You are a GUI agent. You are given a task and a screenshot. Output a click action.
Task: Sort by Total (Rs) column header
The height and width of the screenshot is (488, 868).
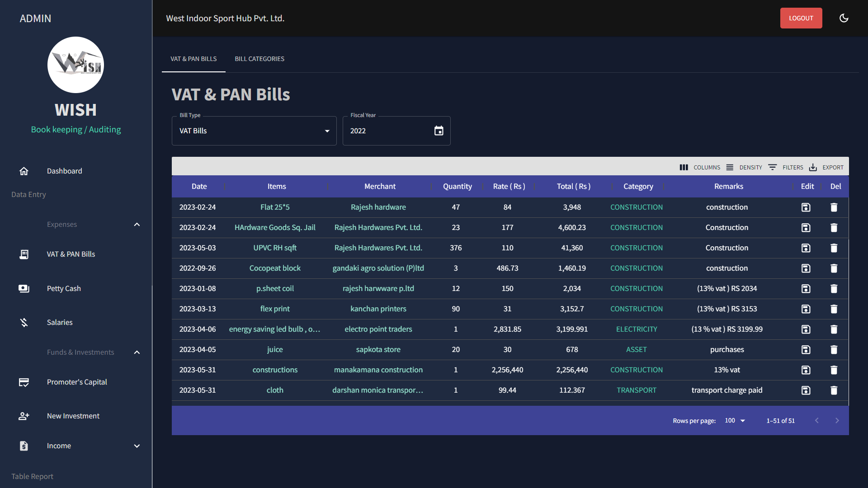tap(573, 187)
